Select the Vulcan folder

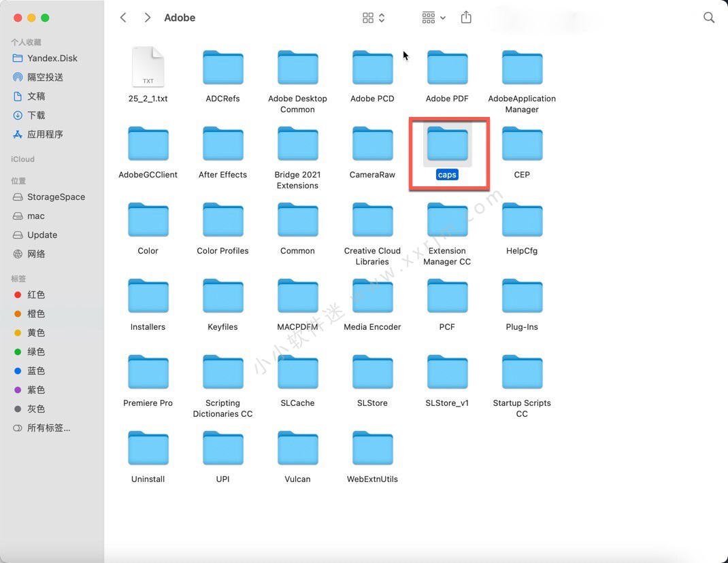point(297,448)
